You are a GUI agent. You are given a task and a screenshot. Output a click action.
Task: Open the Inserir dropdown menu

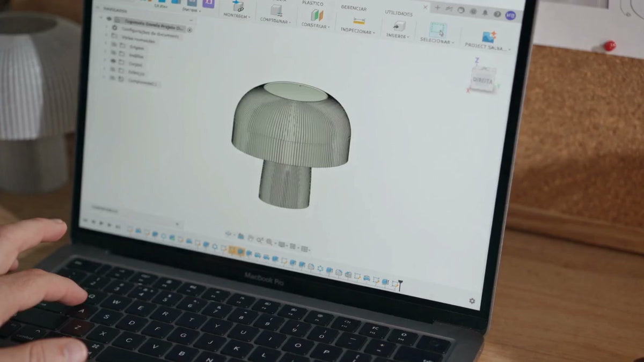coord(398,36)
